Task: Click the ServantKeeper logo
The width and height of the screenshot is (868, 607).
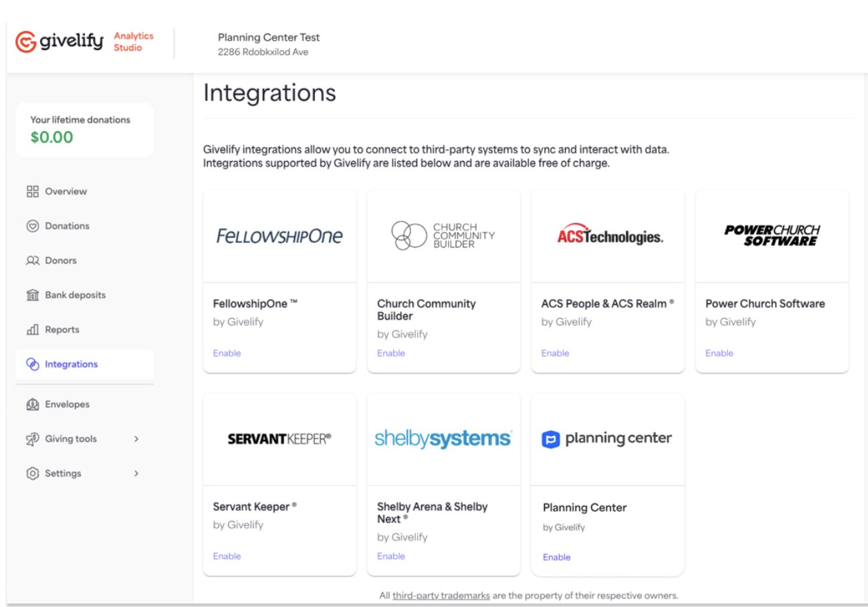Action: (x=280, y=439)
